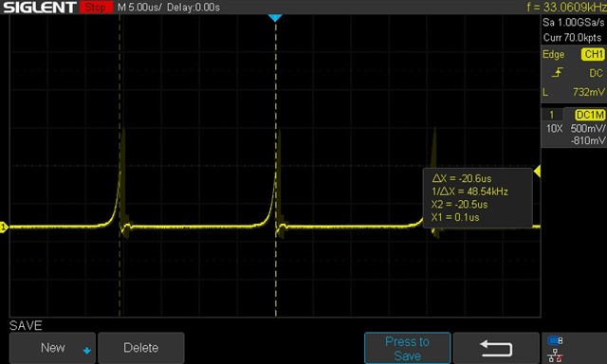Image resolution: width=607 pixels, height=364 pixels.
Task: Click the -810mV offset value
Action: coord(588,141)
